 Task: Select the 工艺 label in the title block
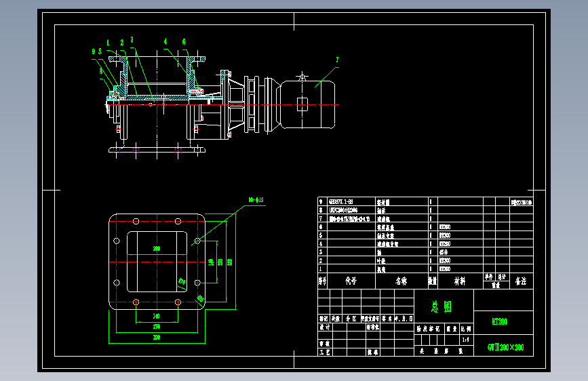tap(325, 352)
